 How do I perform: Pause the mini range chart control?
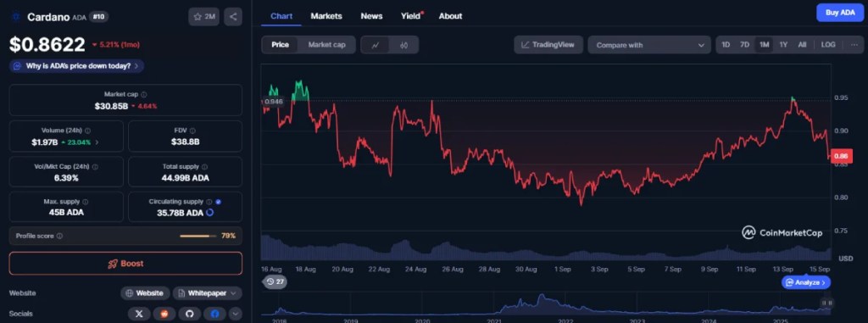click(x=827, y=303)
